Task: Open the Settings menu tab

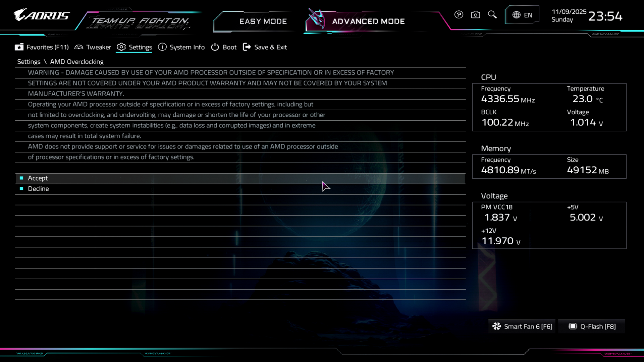Action: point(140,47)
